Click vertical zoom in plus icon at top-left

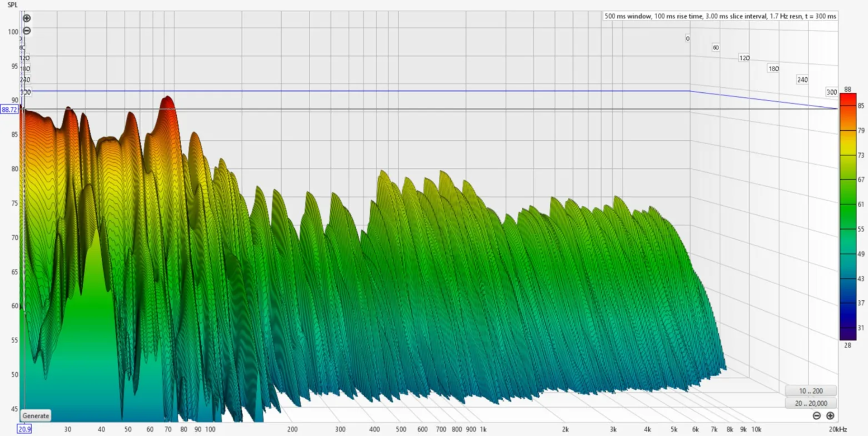[27, 19]
